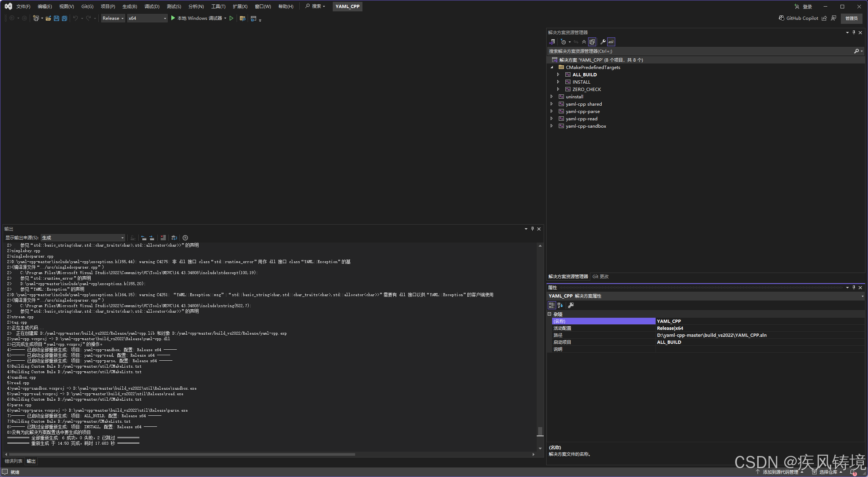Click the Open File folder icon
868x477 pixels.
[x=48, y=18]
